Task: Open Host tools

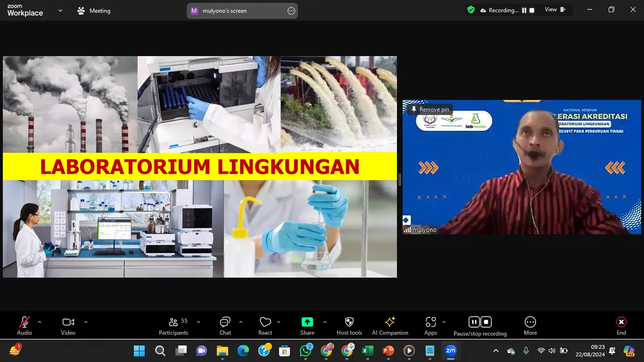Action: (x=349, y=325)
